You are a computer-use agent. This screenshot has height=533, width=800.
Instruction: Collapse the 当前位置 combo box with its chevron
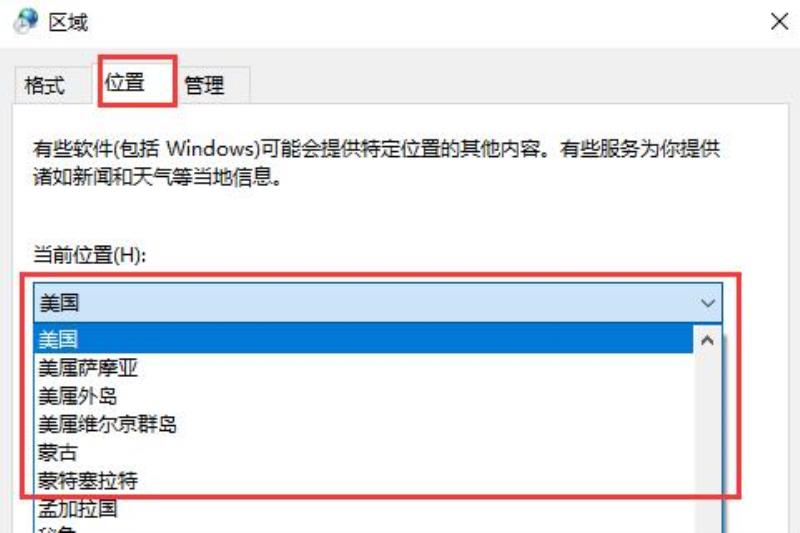click(708, 303)
